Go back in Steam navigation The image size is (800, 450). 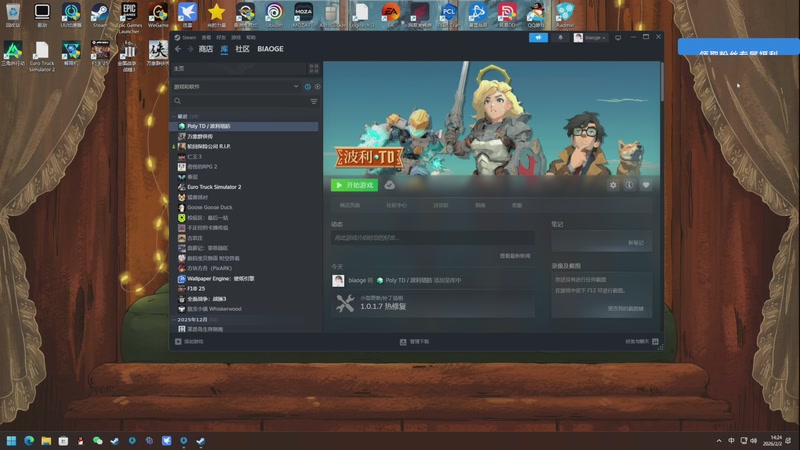pyautogui.click(x=178, y=49)
